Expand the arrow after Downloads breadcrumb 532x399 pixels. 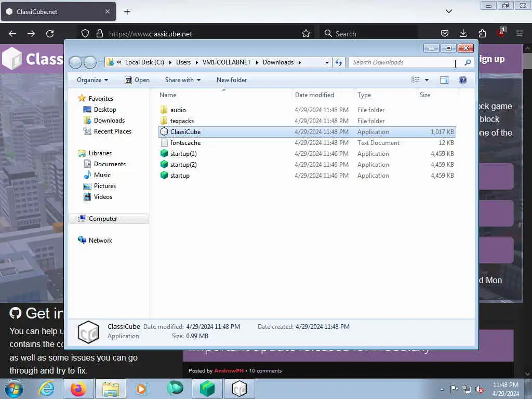coord(300,62)
